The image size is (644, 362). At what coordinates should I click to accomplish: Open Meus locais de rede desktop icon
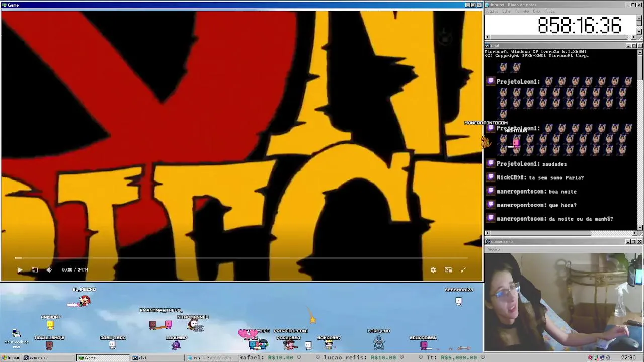tap(16, 339)
